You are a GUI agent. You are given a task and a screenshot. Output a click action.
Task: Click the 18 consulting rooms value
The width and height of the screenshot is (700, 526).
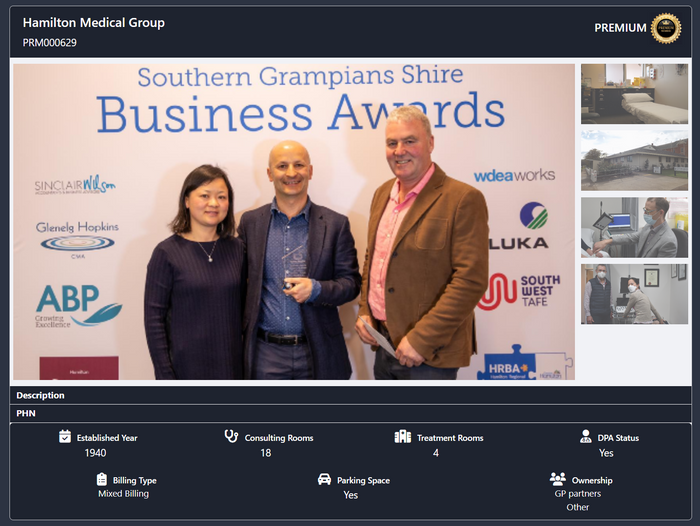[266, 453]
